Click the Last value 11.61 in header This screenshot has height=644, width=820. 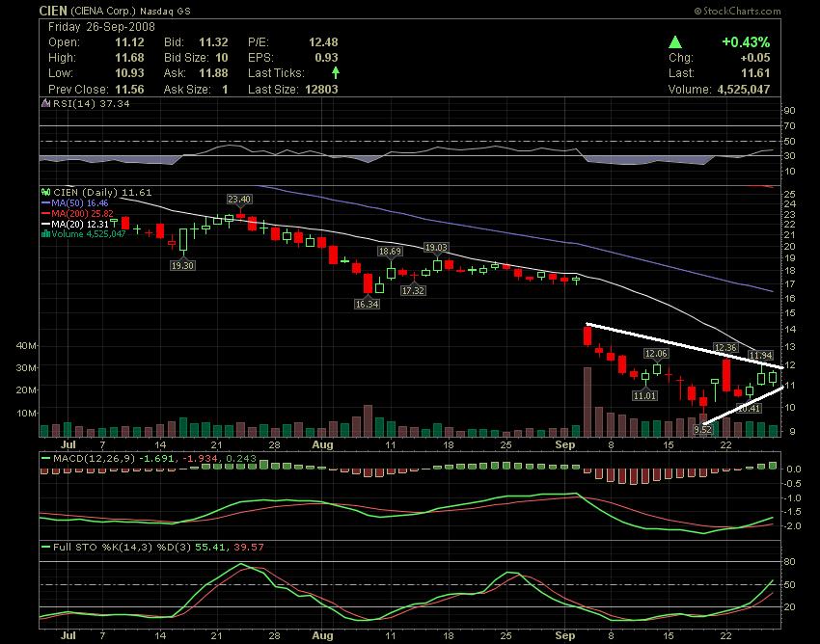point(755,73)
